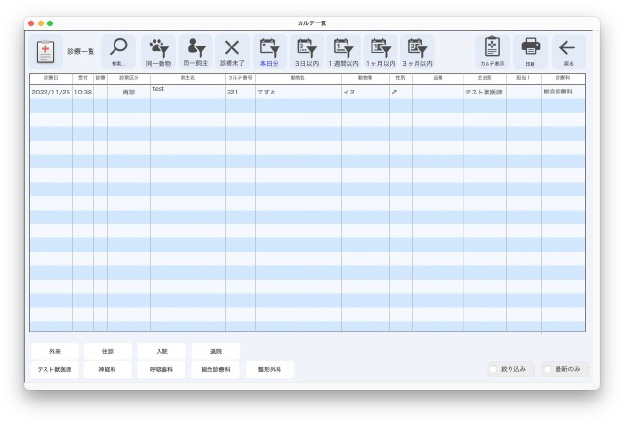The height and width of the screenshot is (430, 627).
Task: Filter by 同一動物 paw icon
Action: point(158,50)
